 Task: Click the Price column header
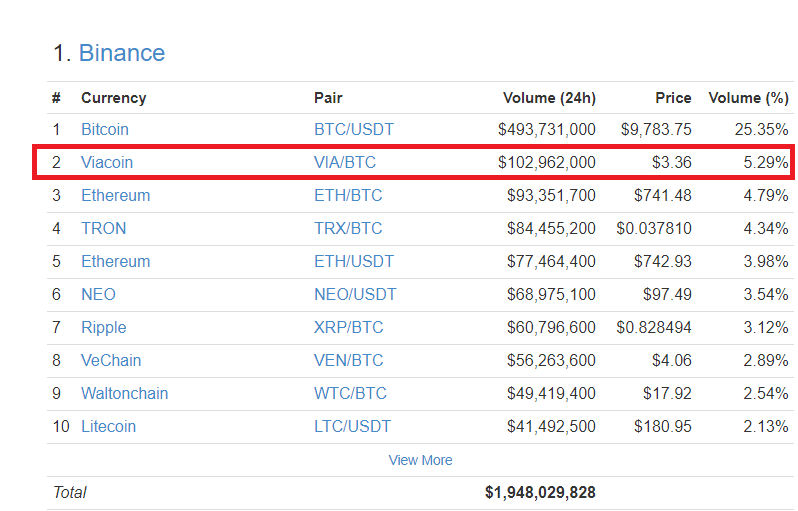(673, 98)
